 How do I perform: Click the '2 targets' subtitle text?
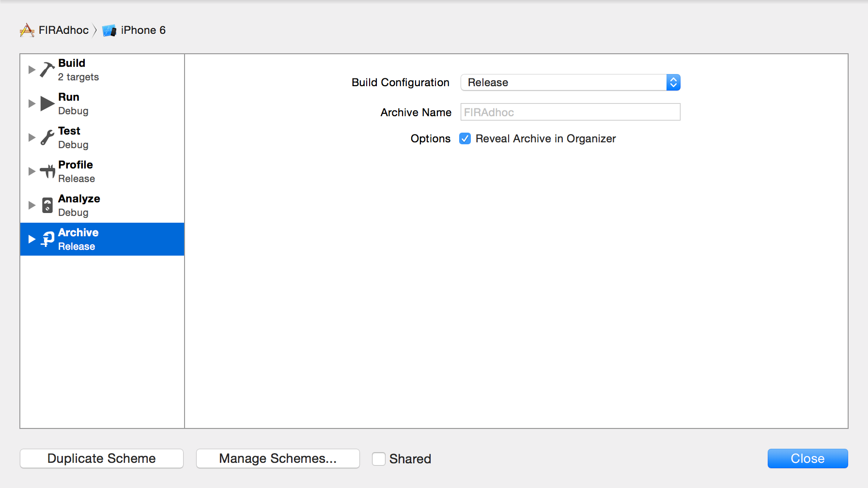click(78, 77)
